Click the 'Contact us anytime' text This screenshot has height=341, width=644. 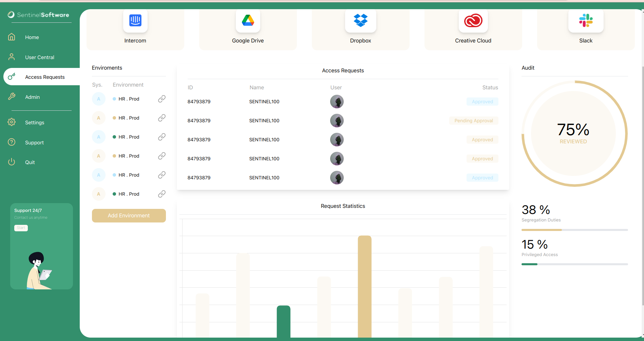tap(31, 217)
